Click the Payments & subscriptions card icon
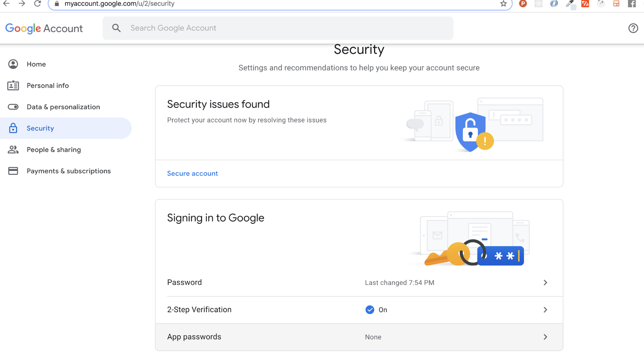 click(x=13, y=171)
